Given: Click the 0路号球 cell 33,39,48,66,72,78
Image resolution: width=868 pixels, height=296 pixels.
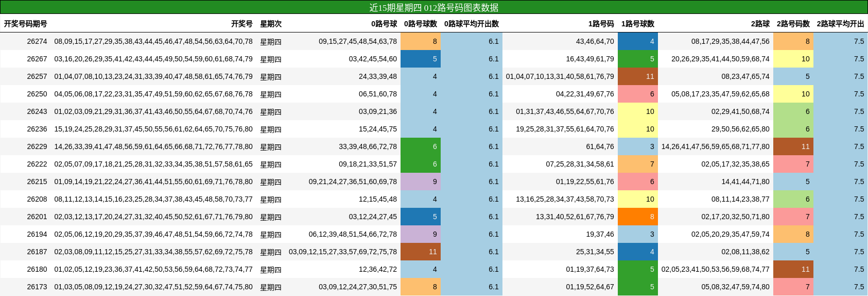Looking at the screenshot, I should [368, 146].
